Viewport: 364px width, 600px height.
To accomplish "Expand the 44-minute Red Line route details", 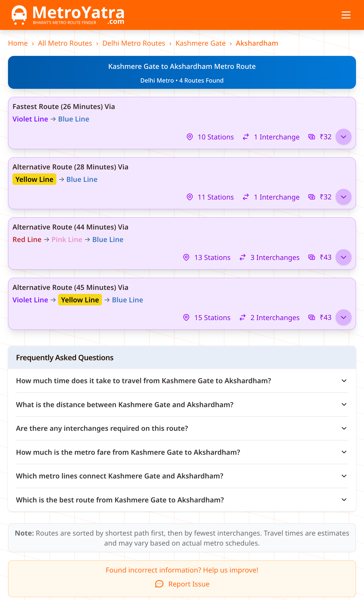I will point(343,257).
